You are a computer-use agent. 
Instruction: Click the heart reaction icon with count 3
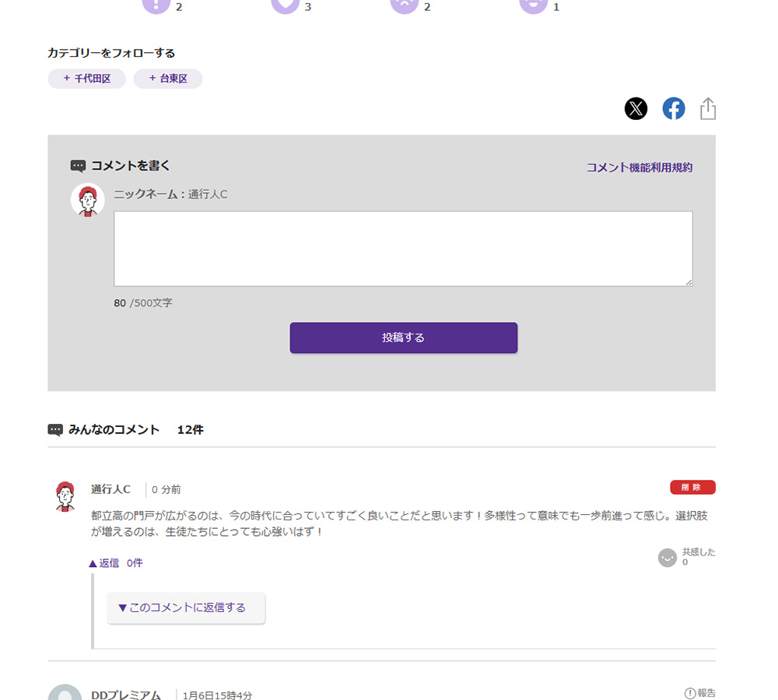(286, 5)
